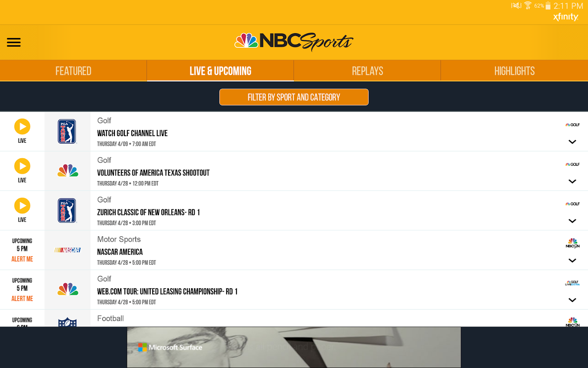This screenshot has width=588, height=368.
Task: Tap Golf channel icon on Zurich Classic row
Action: click(572, 204)
